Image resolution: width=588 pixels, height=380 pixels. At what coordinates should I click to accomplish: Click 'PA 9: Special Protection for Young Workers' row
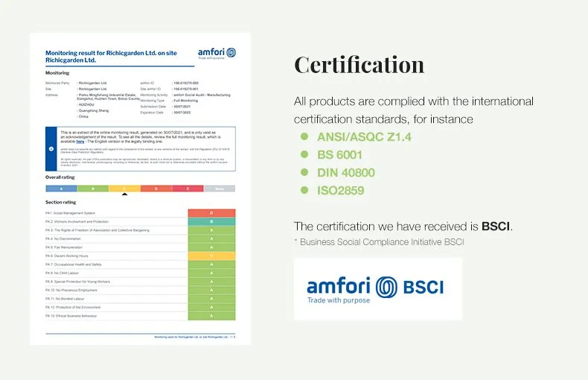click(140, 282)
